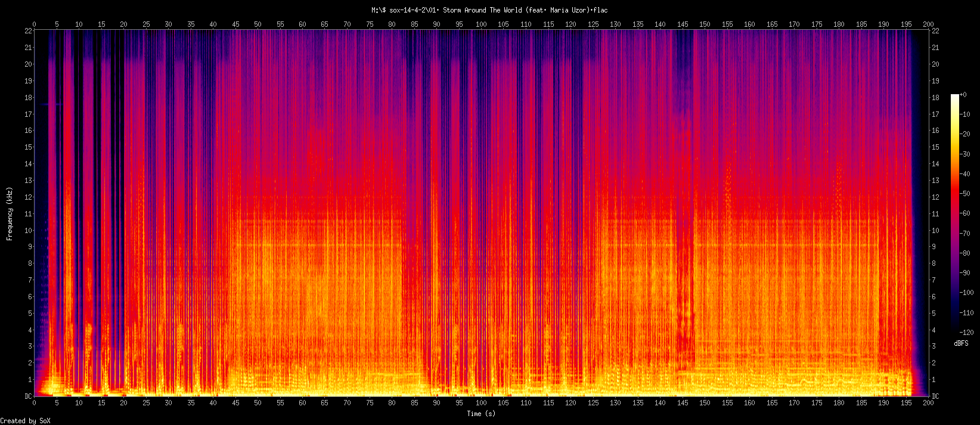The height and width of the screenshot is (425, 980).
Task: Click the 'dBFS' label under the color scale
Action: 961,344
